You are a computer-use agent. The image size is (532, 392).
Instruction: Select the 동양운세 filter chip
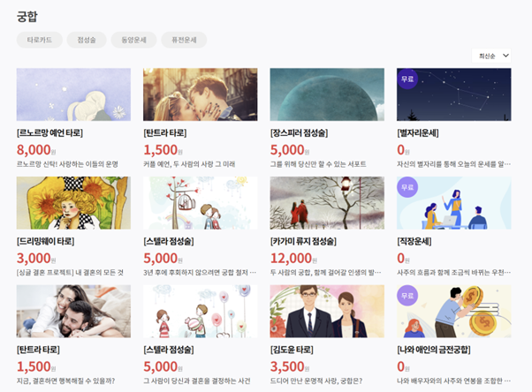pos(133,40)
